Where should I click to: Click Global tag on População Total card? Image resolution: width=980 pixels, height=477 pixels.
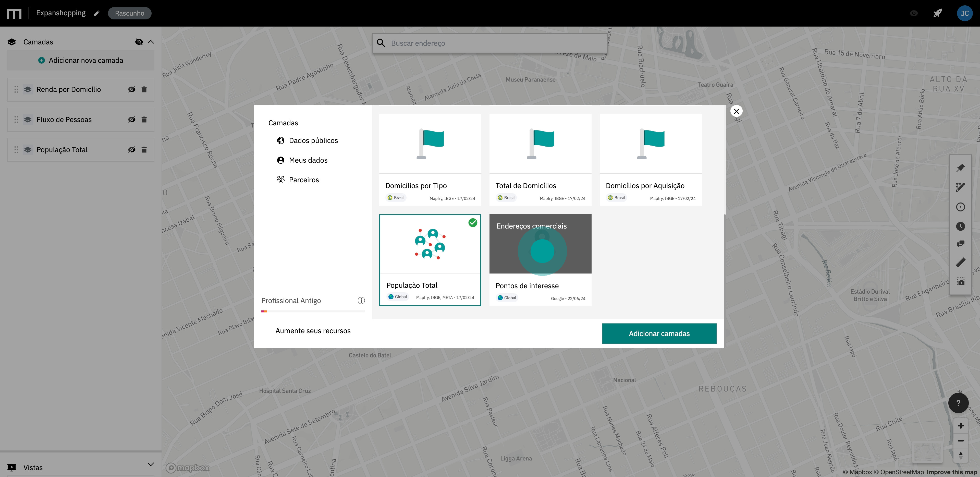point(398,297)
